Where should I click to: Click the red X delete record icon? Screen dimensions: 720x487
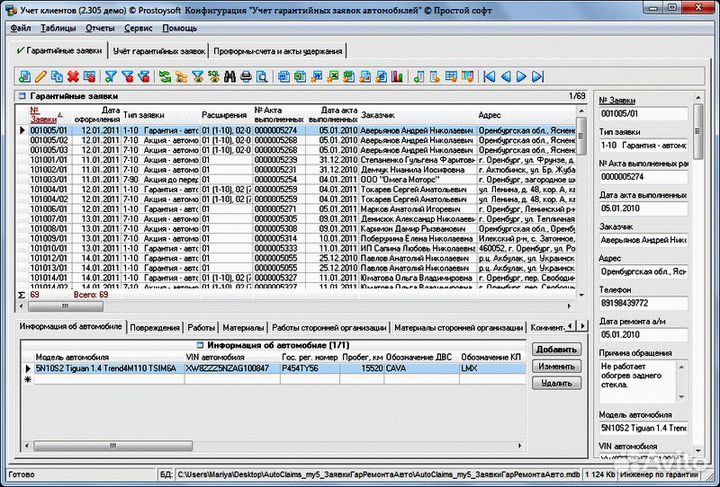[x=73, y=76]
